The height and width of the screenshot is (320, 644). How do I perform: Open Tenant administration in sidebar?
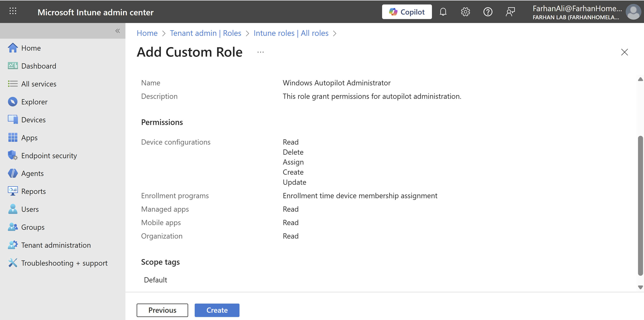point(56,245)
